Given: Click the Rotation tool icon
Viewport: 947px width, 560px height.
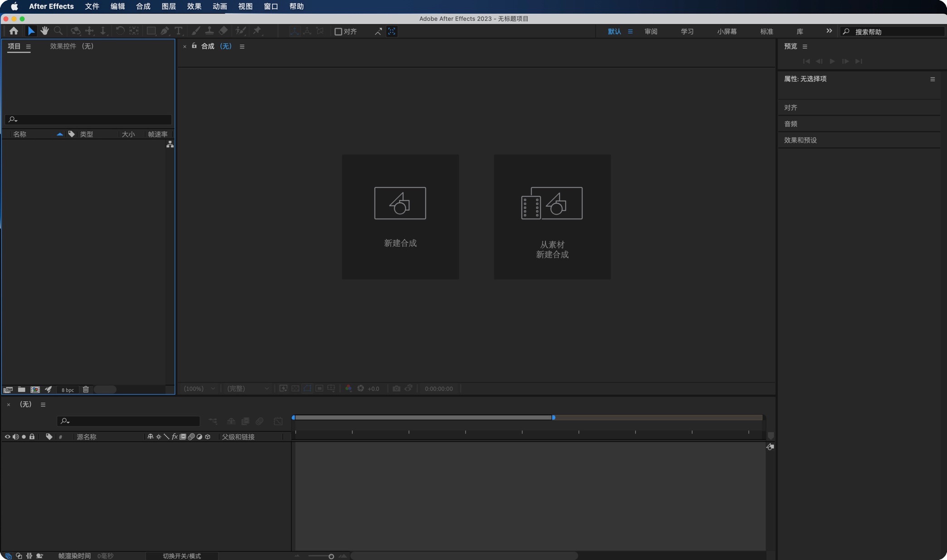Looking at the screenshot, I should [119, 31].
